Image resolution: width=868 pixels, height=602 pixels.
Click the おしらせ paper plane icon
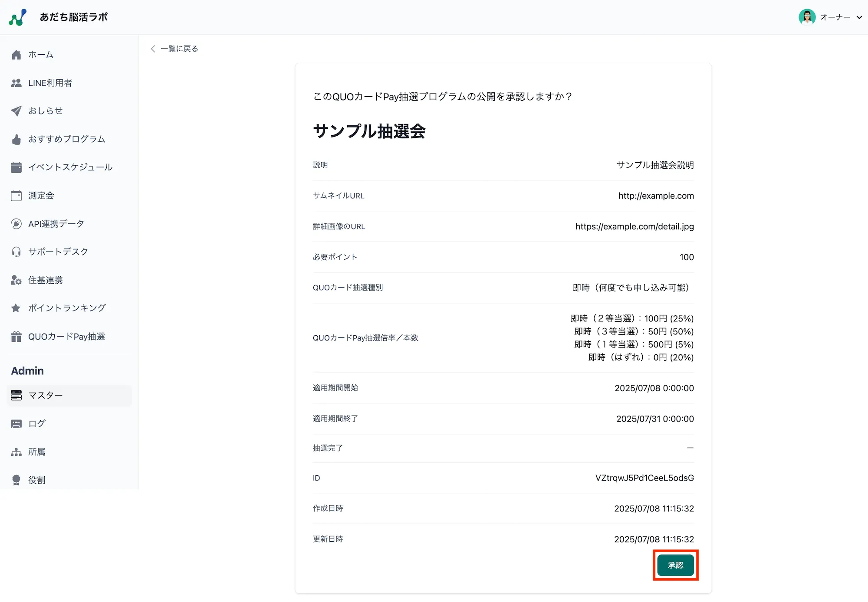[x=16, y=111]
